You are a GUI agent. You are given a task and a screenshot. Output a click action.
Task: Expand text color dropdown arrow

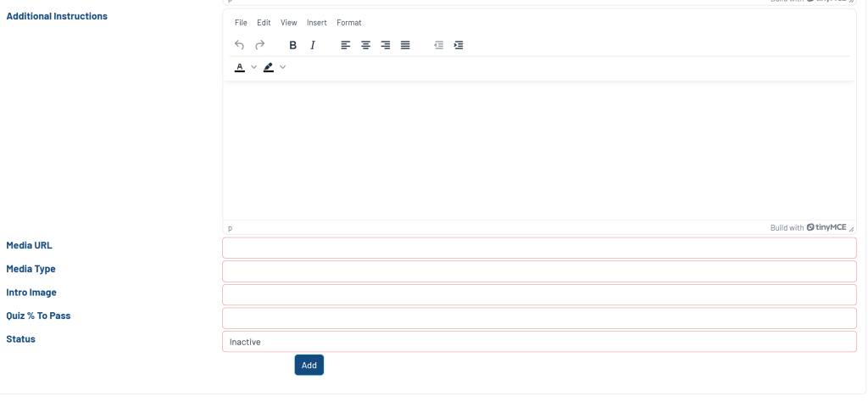point(253,67)
